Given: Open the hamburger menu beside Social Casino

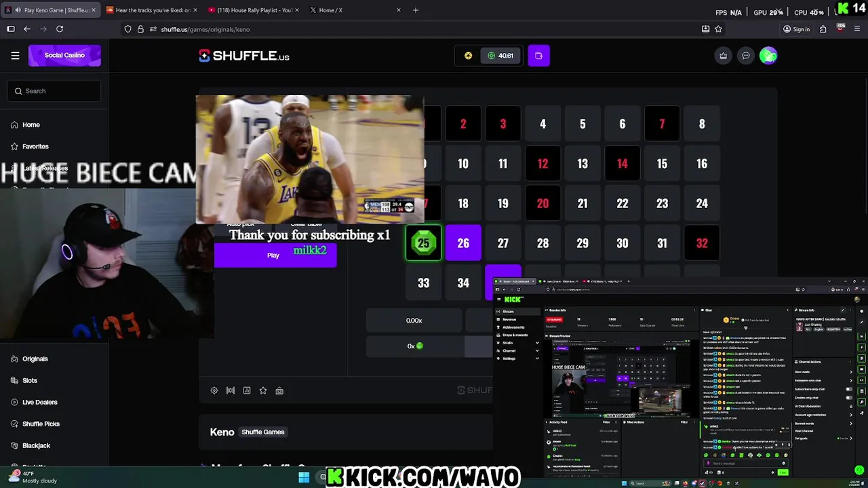Looking at the screenshot, I should pyautogui.click(x=15, y=56).
